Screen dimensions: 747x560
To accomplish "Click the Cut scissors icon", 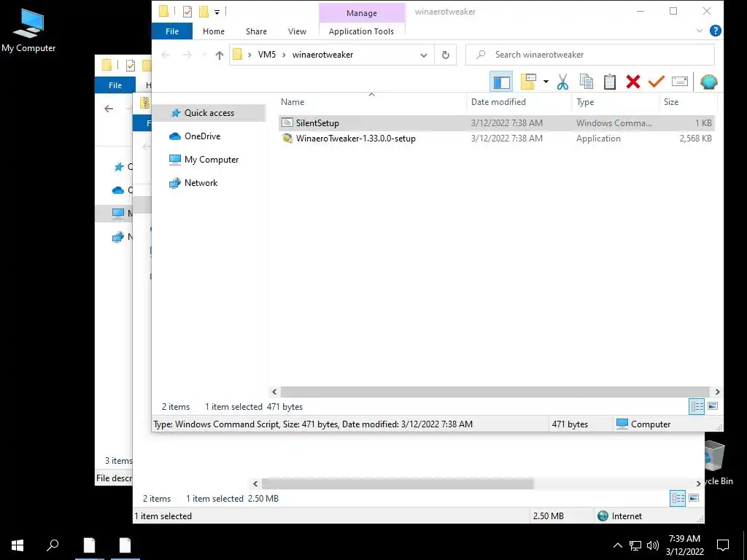I will (562, 82).
